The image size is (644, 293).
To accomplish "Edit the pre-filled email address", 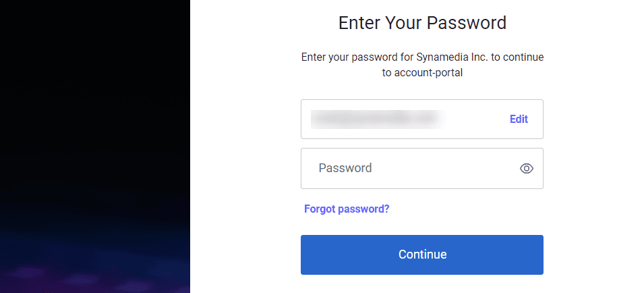I will [519, 119].
